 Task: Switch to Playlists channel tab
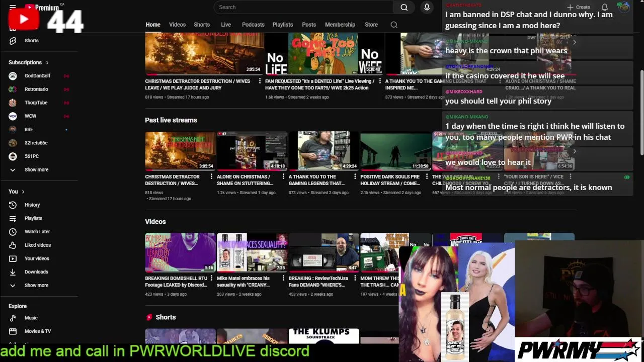[x=283, y=25]
